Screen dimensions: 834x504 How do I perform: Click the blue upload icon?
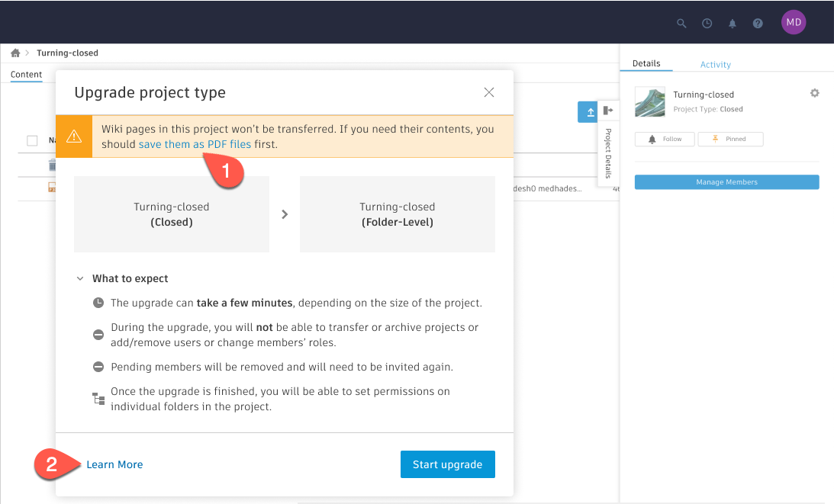point(588,111)
